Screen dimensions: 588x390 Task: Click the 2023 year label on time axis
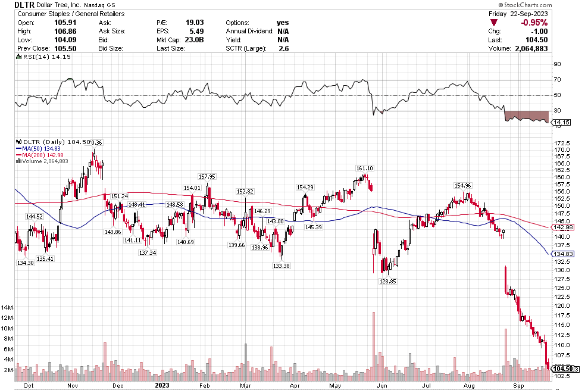[x=162, y=385]
